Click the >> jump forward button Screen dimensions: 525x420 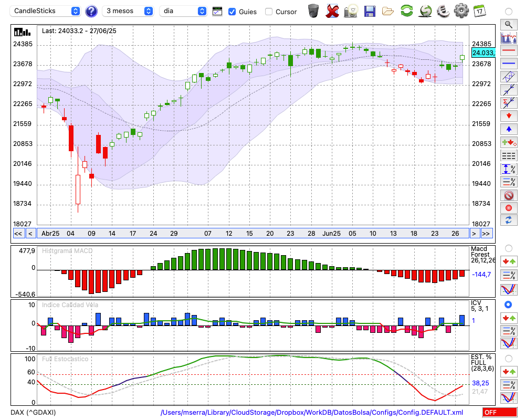pos(487,234)
